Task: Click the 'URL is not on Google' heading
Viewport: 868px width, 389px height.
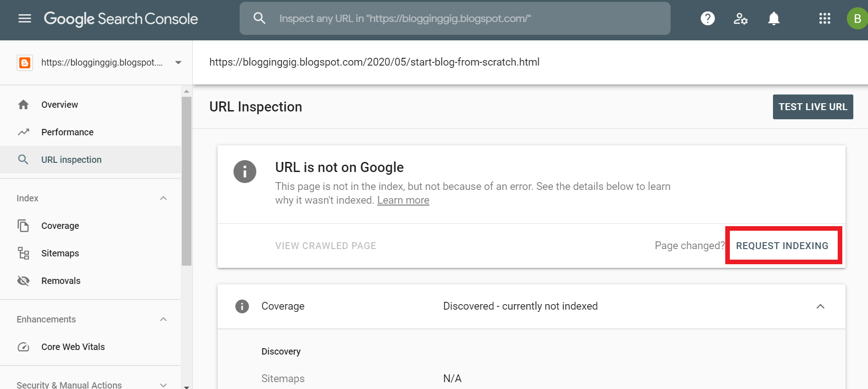Action: tap(340, 167)
